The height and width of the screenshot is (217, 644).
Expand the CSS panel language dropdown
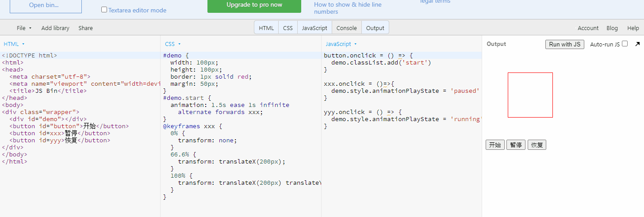point(173,44)
